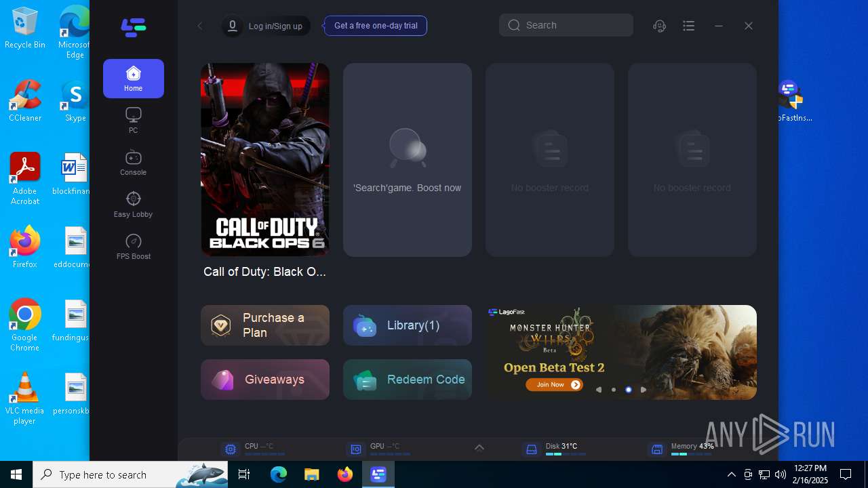This screenshot has width=868, height=488.
Task: Open Skype desktop shortcut
Action: click(x=75, y=101)
